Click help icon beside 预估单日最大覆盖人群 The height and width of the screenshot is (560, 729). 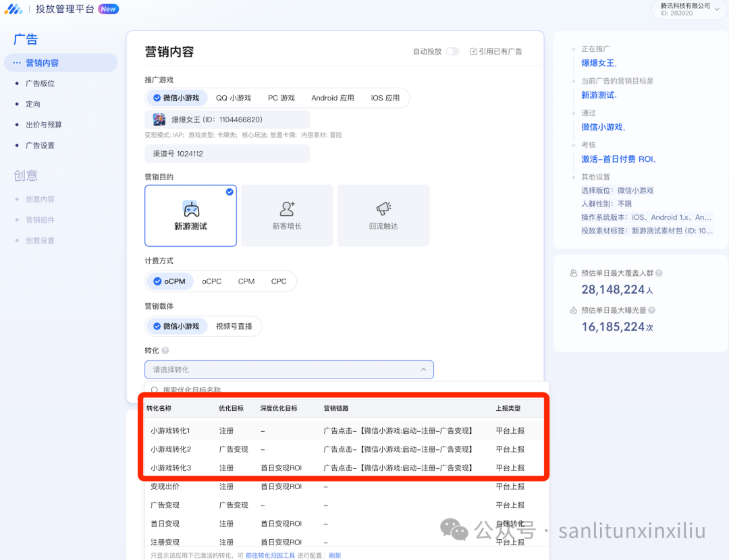(659, 273)
